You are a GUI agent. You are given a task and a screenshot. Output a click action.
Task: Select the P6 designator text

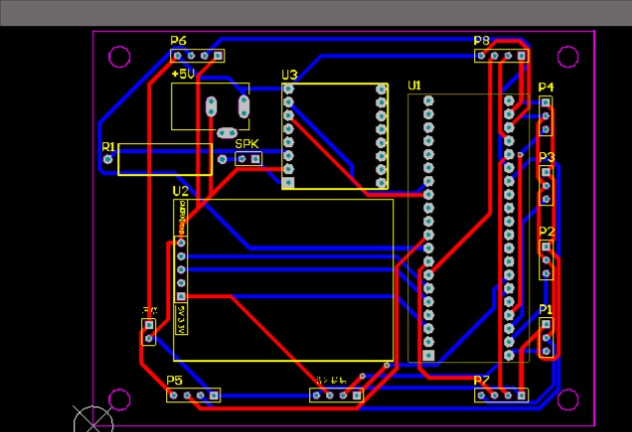point(178,41)
